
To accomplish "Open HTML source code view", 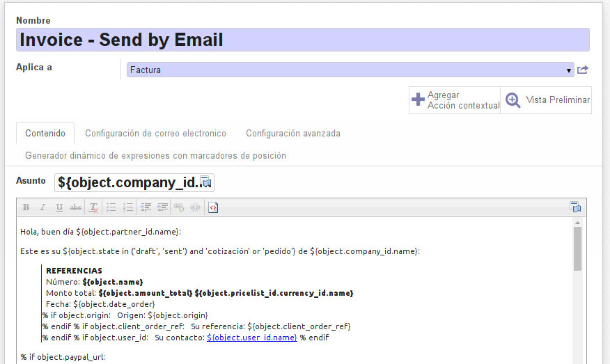I will [213, 207].
